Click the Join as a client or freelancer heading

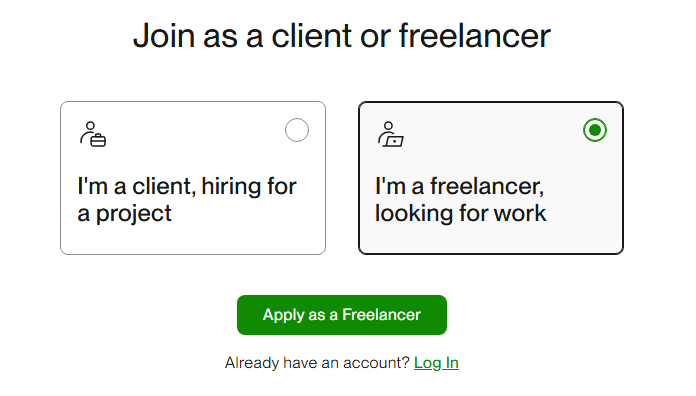click(342, 36)
